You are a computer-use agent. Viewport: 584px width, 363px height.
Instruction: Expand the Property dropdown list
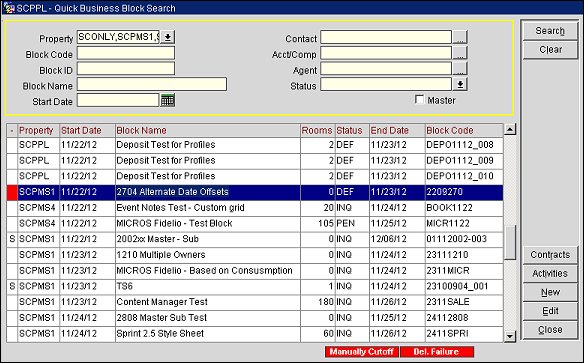[168, 37]
